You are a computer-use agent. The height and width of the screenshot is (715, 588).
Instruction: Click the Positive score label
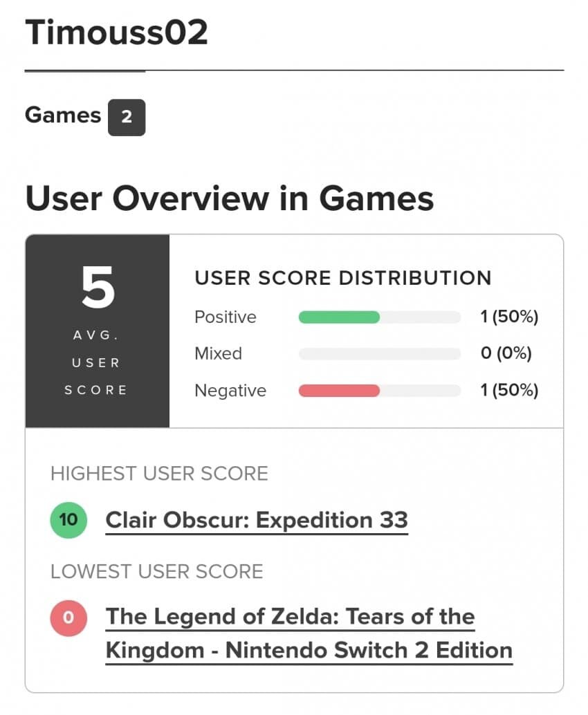[226, 317]
